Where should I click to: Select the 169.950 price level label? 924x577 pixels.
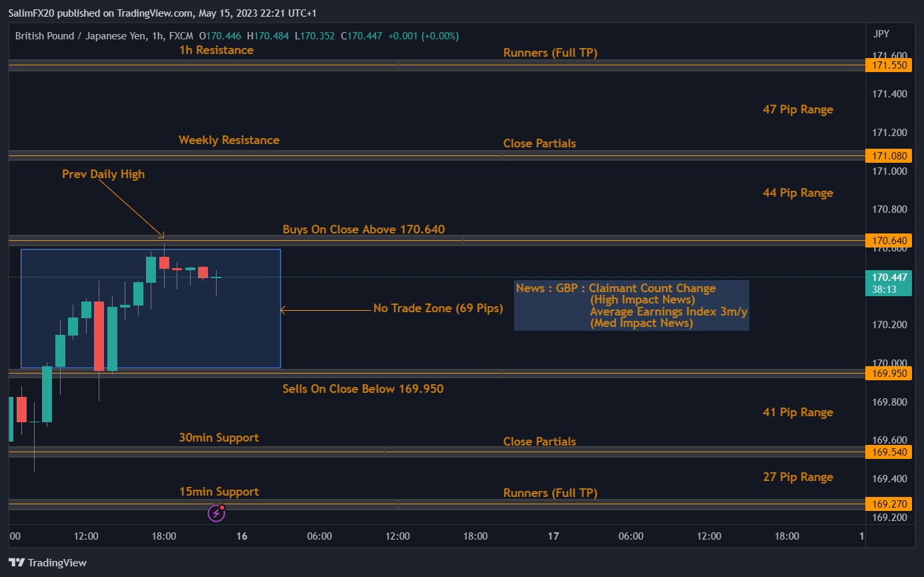(x=884, y=373)
